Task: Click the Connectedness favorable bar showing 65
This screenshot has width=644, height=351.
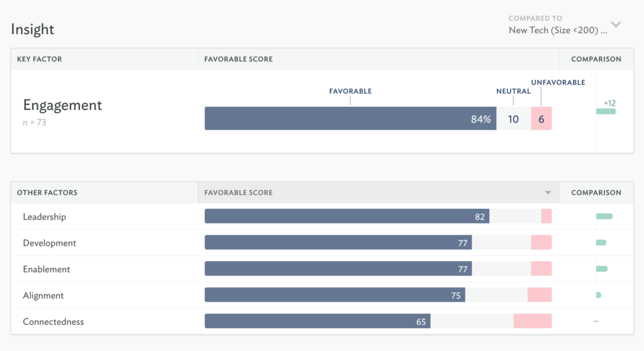Action: pyautogui.click(x=318, y=321)
